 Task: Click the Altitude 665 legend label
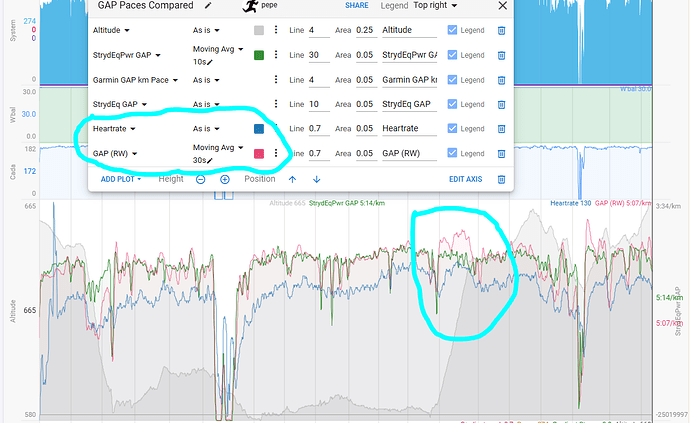(287, 203)
